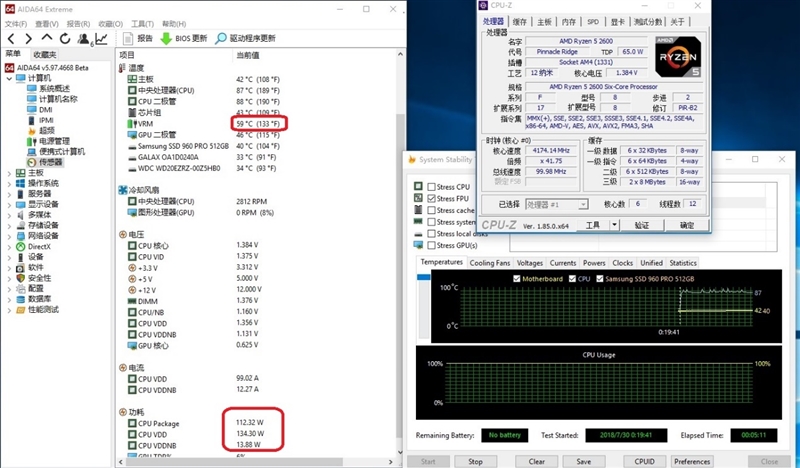Screen dimensions: 800x468
Task: Open the 工具(T) menu in AIDA64
Action: pos(142,24)
